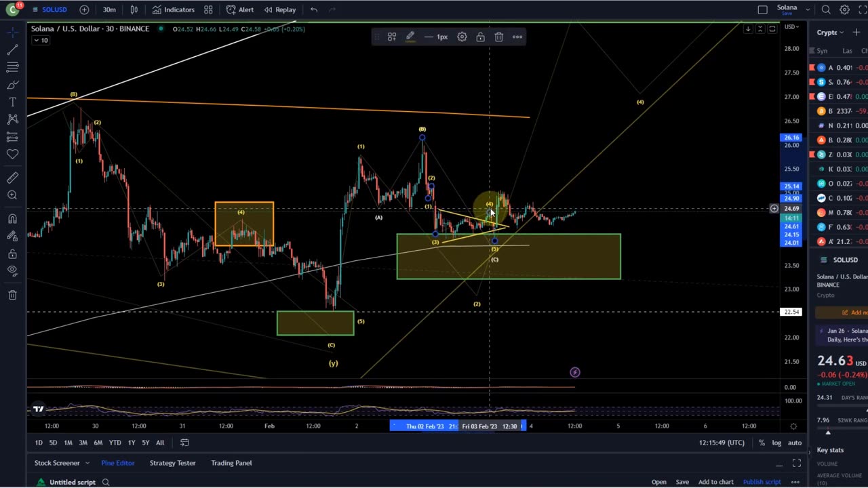Toggle log scale mode
The image size is (868, 488).
(x=776, y=443)
